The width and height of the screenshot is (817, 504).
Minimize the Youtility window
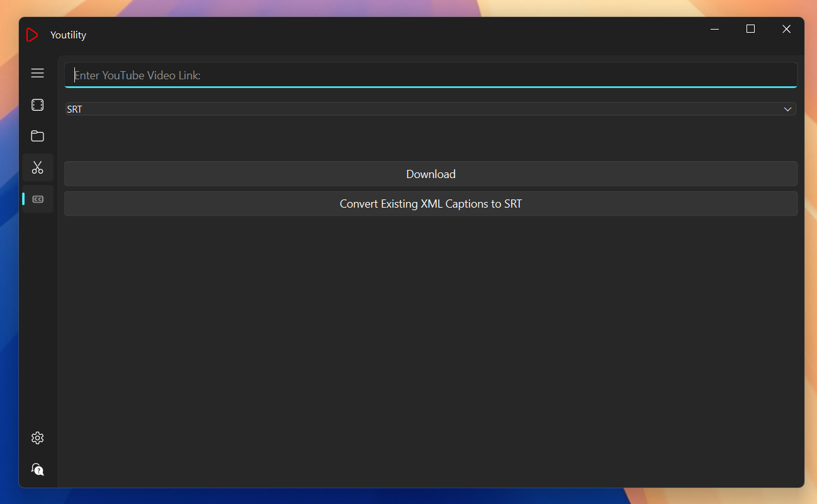714,29
